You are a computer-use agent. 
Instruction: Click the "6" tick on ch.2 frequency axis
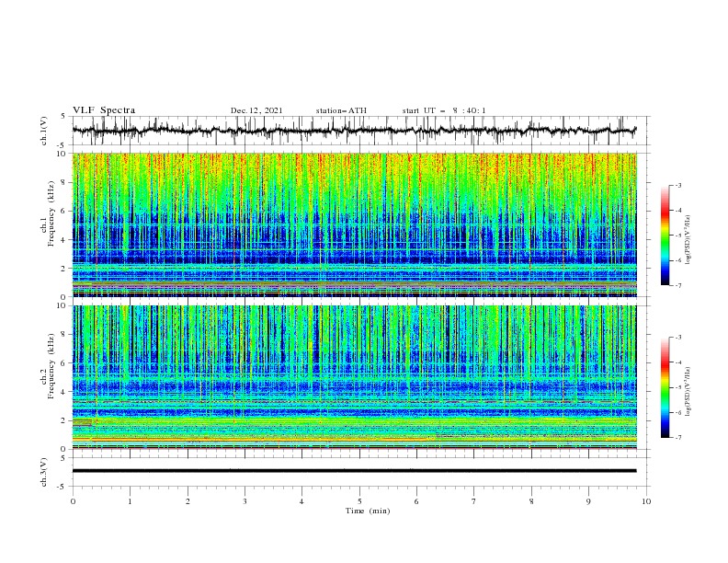pos(64,363)
